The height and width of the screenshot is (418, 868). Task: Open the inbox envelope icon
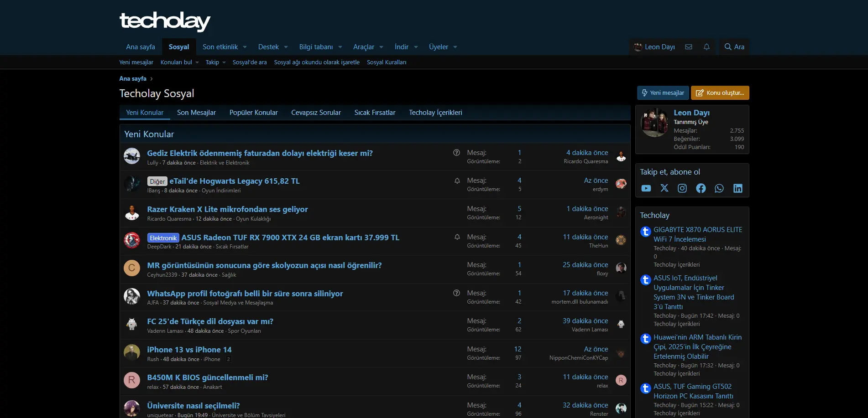689,47
